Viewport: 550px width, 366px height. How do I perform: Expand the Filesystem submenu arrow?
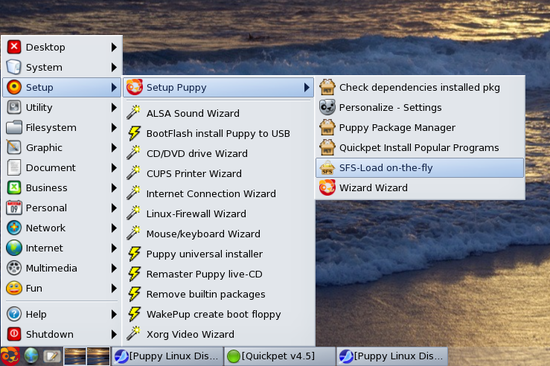(x=114, y=127)
